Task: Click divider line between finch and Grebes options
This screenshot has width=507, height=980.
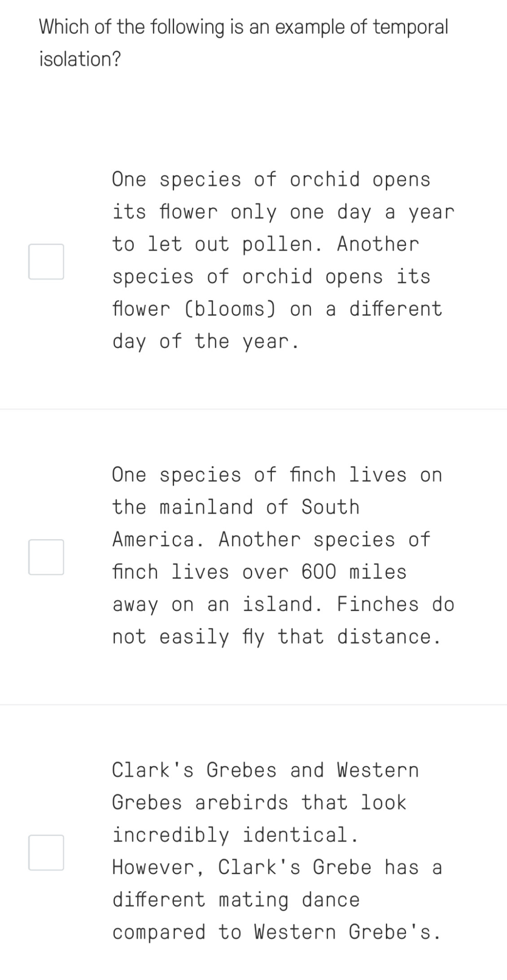Action: (253, 705)
